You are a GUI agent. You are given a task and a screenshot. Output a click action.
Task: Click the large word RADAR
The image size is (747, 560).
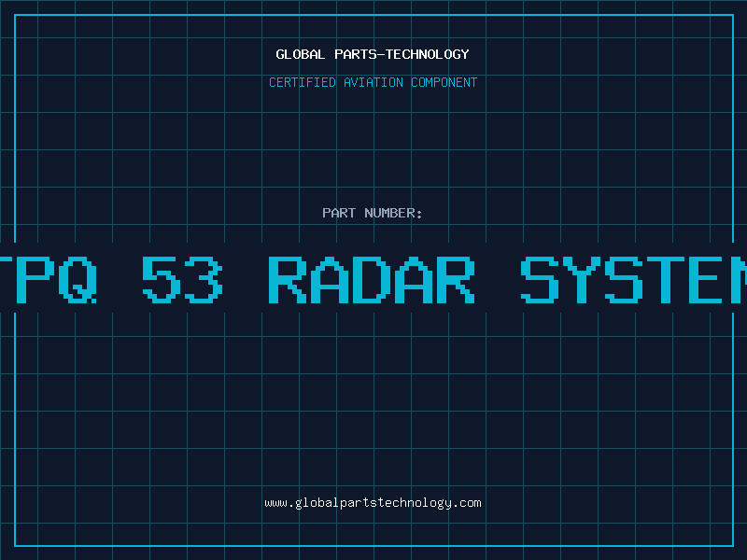[x=371, y=279]
